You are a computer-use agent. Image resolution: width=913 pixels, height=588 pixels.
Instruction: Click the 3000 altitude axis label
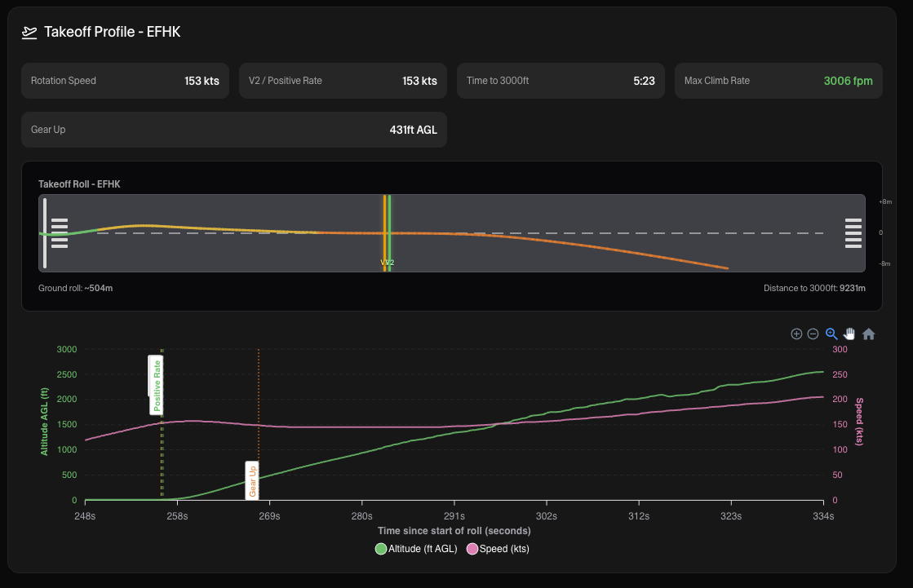click(67, 349)
